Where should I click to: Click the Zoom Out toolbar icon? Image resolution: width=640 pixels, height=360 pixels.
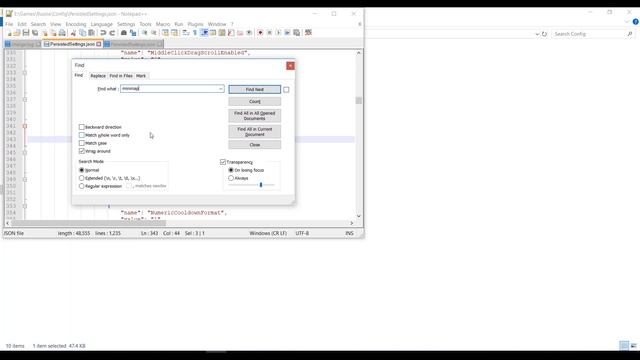tap(153, 33)
